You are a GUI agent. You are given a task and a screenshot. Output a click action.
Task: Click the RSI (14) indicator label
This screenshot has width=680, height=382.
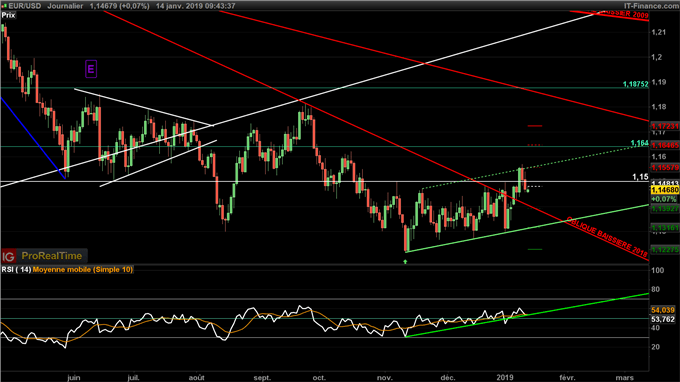(x=16, y=270)
